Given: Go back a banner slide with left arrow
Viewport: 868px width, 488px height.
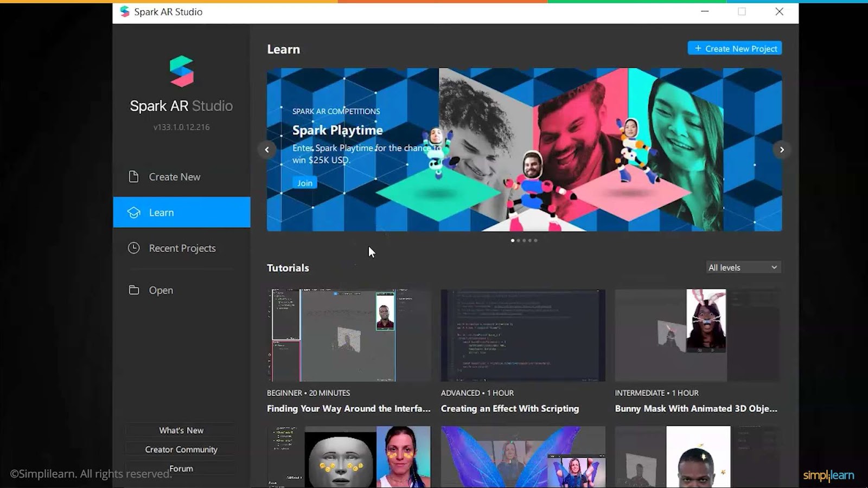Looking at the screenshot, I should click(266, 149).
